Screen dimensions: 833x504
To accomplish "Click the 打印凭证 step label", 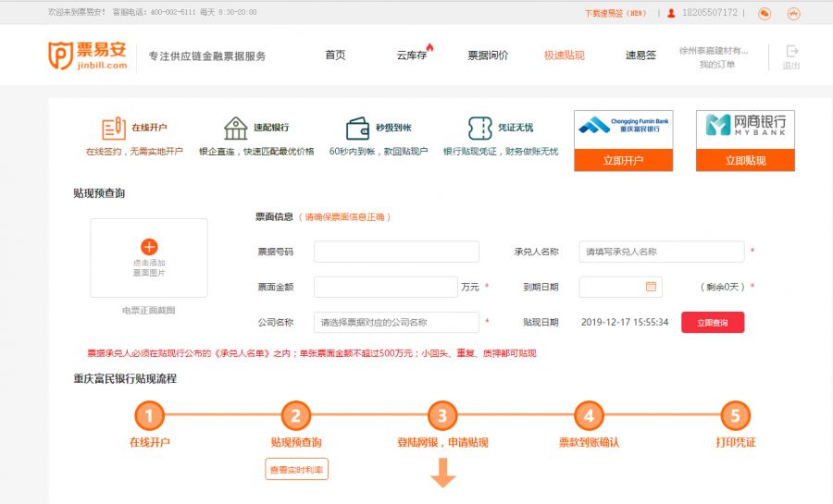I will pyautogui.click(x=736, y=442).
